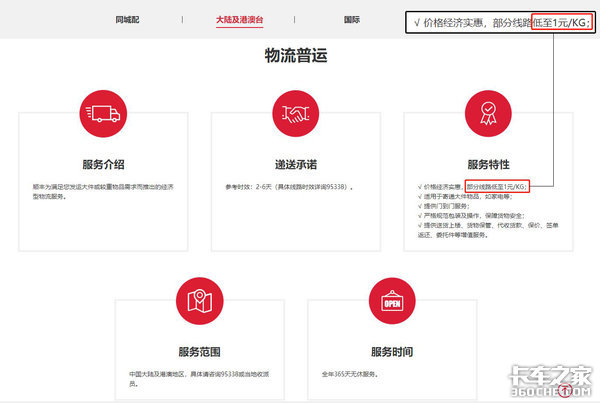Click the map pin icon above 服务范围

199,301
